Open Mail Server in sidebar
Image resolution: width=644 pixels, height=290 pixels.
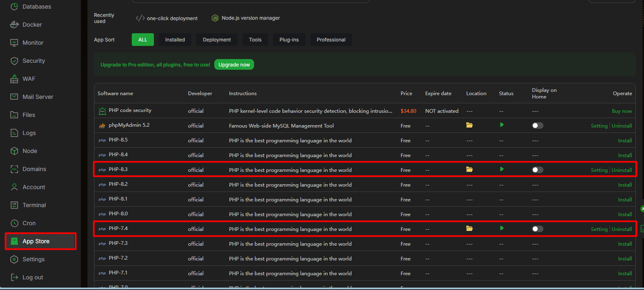coord(38,97)
